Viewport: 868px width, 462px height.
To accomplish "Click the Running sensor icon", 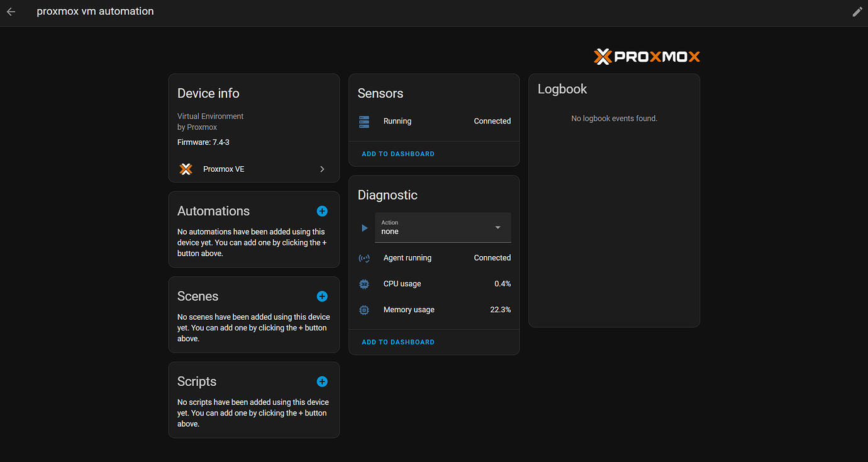I will coord(364,121).
